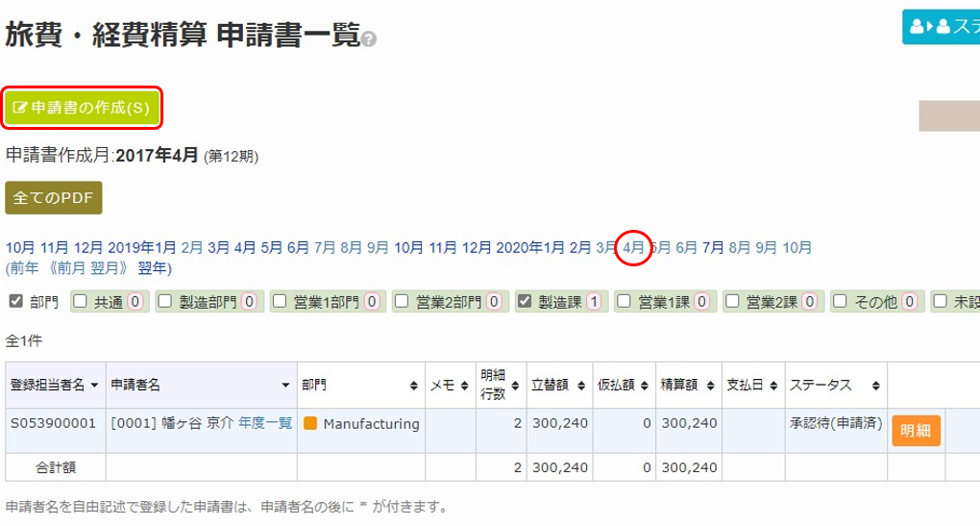980x526 pixels.
Task: Check the 共通 department checkbox
Action: [x=80, y=302]
